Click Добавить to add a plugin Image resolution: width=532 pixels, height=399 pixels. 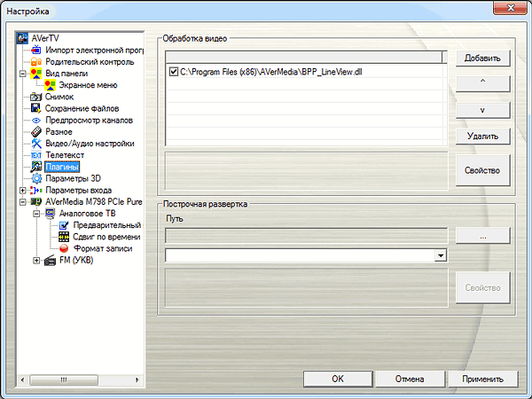click(x=482, y=59)
